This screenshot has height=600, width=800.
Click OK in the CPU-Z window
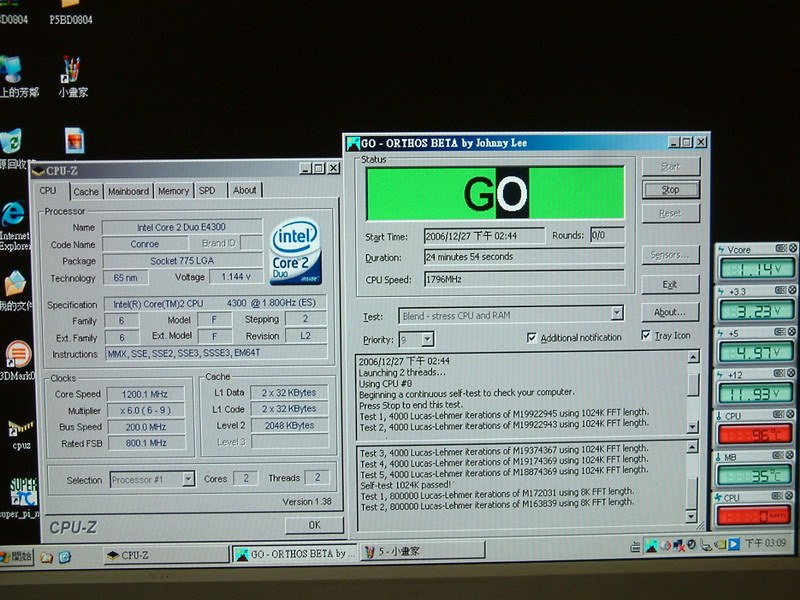click(x=314, y=525)
